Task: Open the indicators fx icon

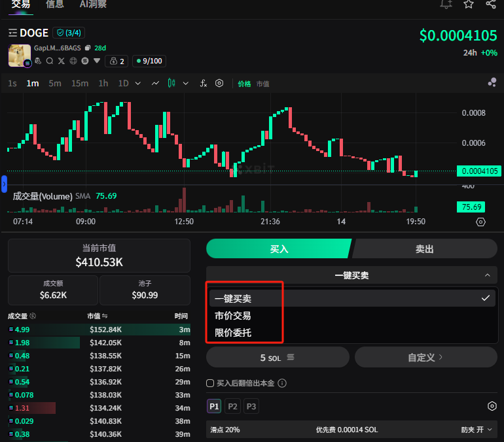Action: [203, 84]
